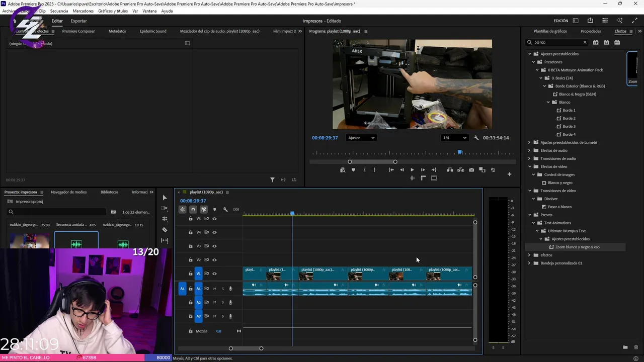The width and height of the screenshot is (644, 362).
Task: Select Pasar a blanco transition
Action: [559, 207]
